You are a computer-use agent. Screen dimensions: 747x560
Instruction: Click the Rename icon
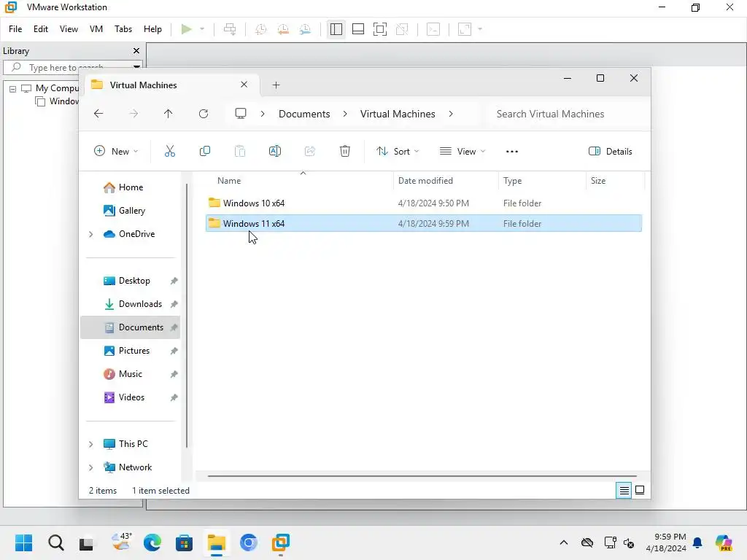point(275,152)
